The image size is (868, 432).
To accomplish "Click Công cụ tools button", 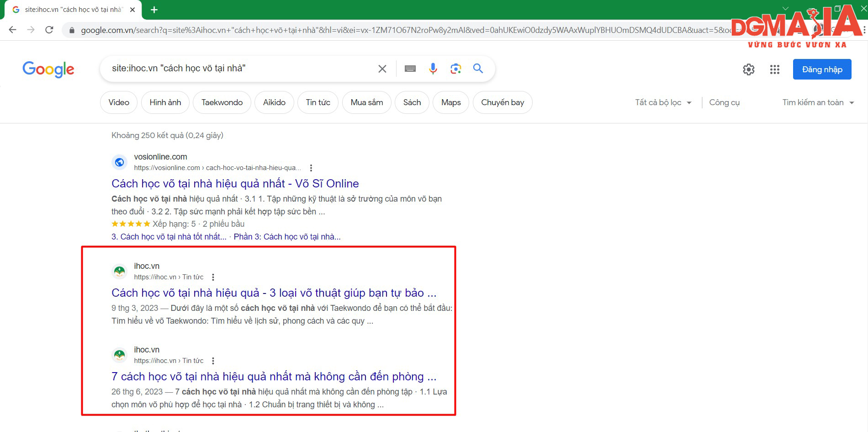I will click(x=724, y=102).
